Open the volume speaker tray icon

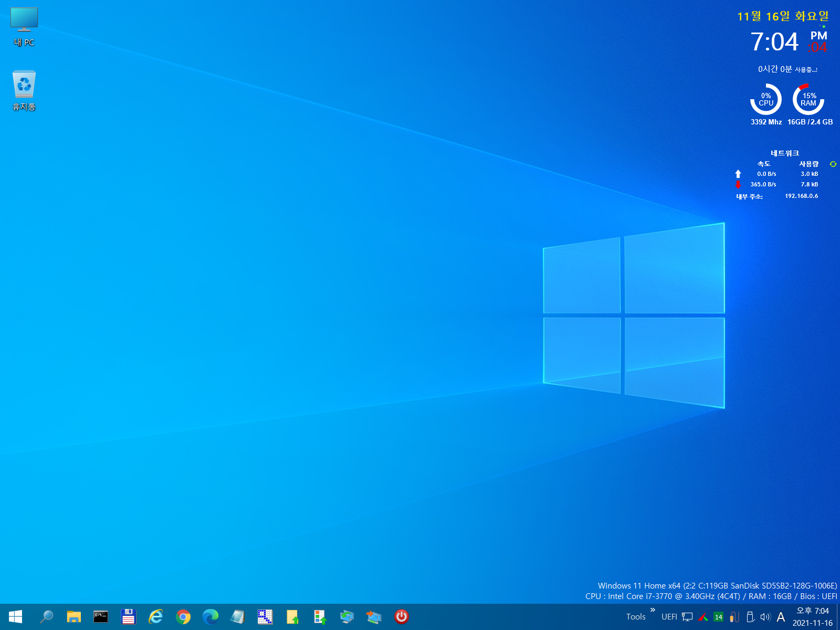(765, 617)
